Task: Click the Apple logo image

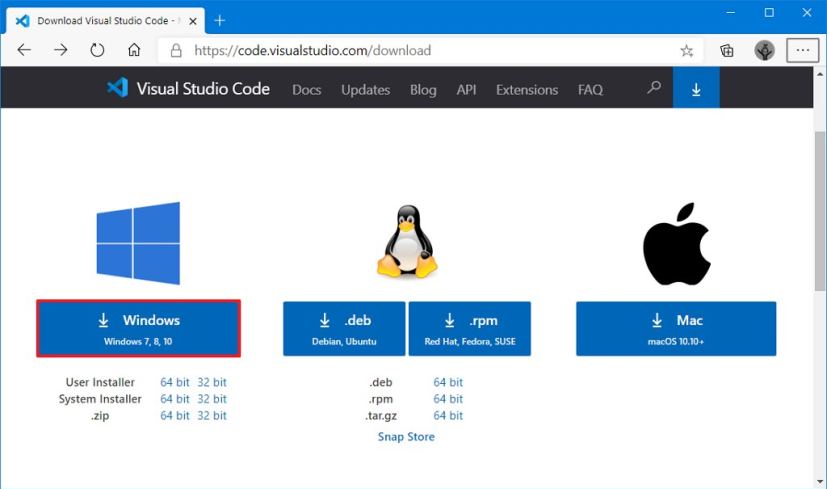Action: click(x=677, y=244)
